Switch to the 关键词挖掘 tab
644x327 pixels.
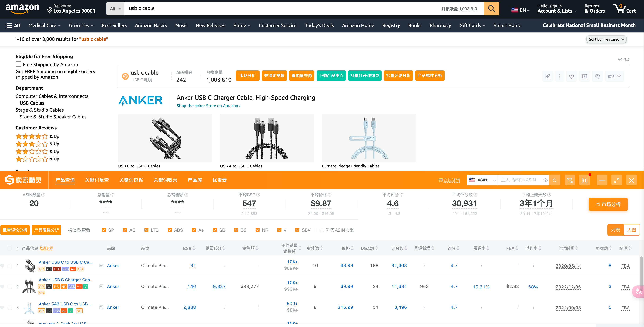(x=131, y=180)
